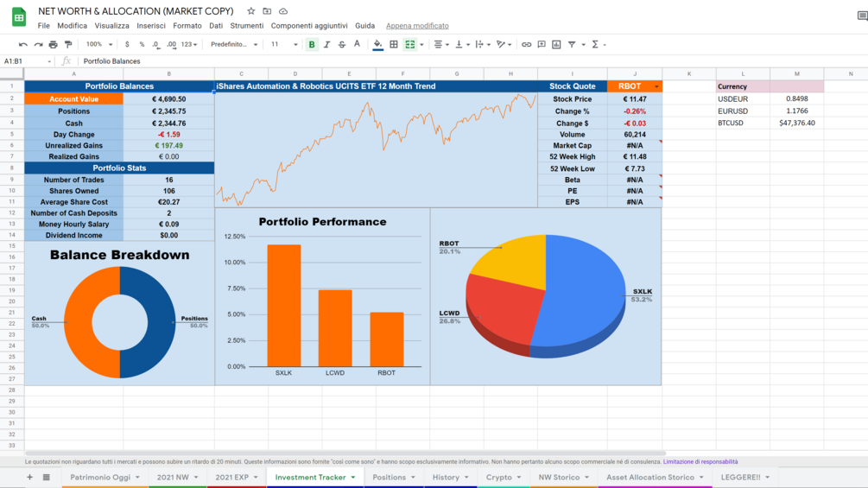Viewport: 868px width, 488px height.
Task: Click the merge cells button
Action: pos(409,44)
